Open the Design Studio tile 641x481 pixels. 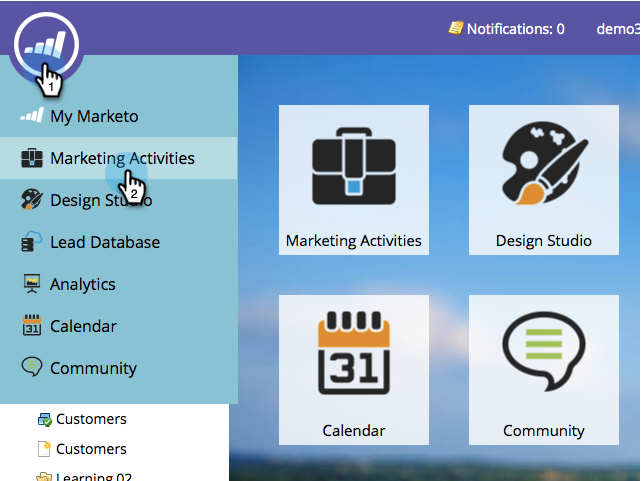[x=544, y=180]
